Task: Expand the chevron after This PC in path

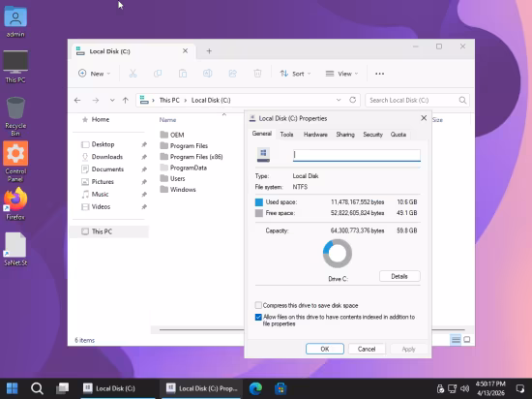Action: tap(186, 100)
